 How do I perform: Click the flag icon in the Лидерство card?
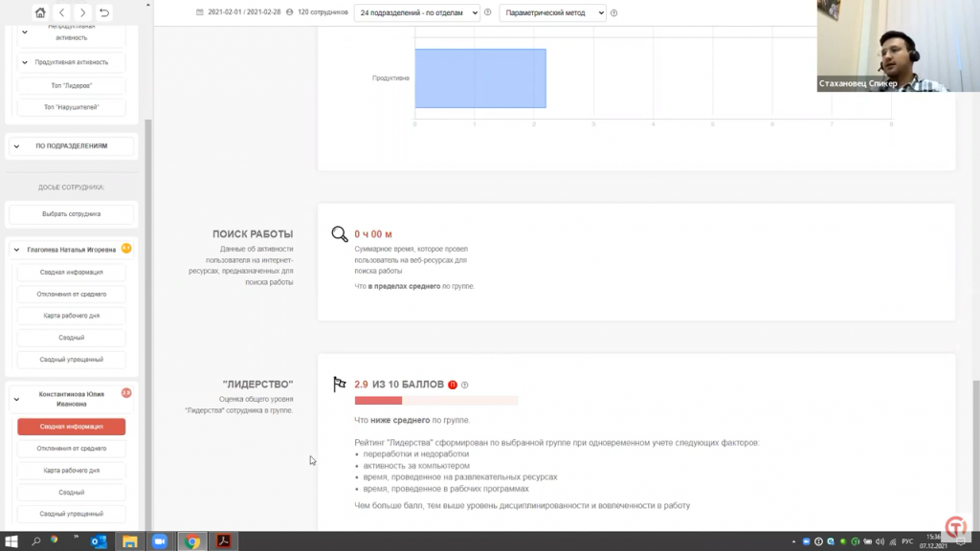point(340,385)
